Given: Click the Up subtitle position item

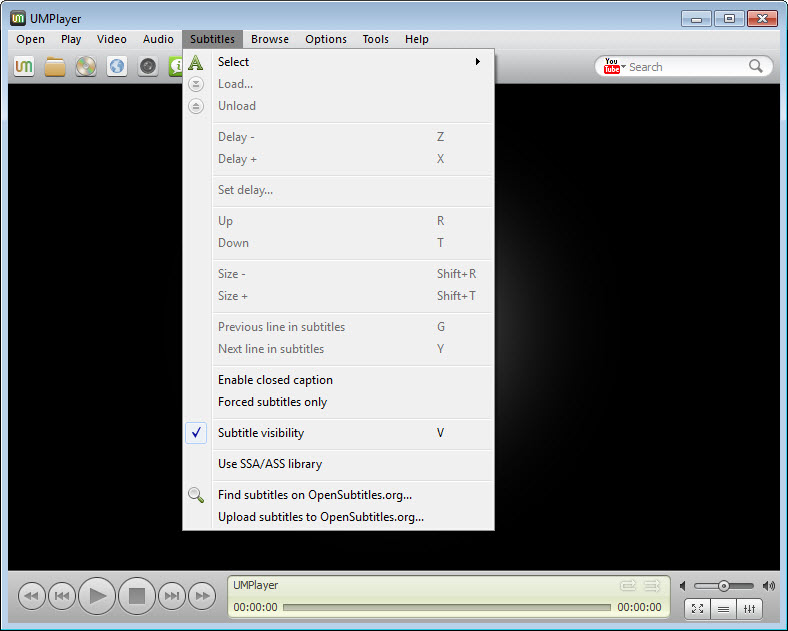Looking at the screenshot, I should [x=338, y=221].
